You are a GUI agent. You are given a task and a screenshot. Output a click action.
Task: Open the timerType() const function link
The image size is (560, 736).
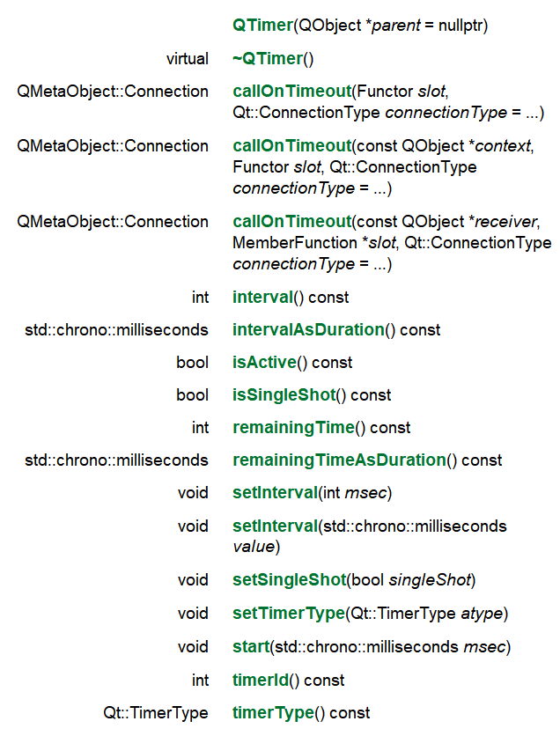point(273,713)
